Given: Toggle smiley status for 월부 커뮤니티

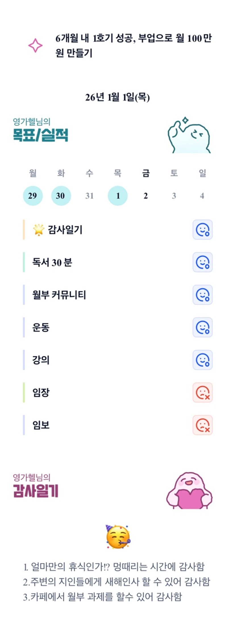Looking at the screenshot, I should tap(202, 295).
